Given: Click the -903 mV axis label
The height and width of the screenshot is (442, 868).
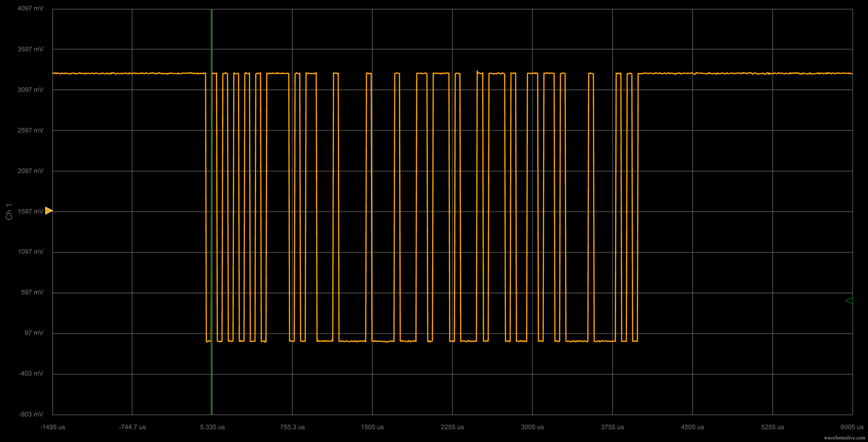Looking at the screenshot, I should pos(31,414).
